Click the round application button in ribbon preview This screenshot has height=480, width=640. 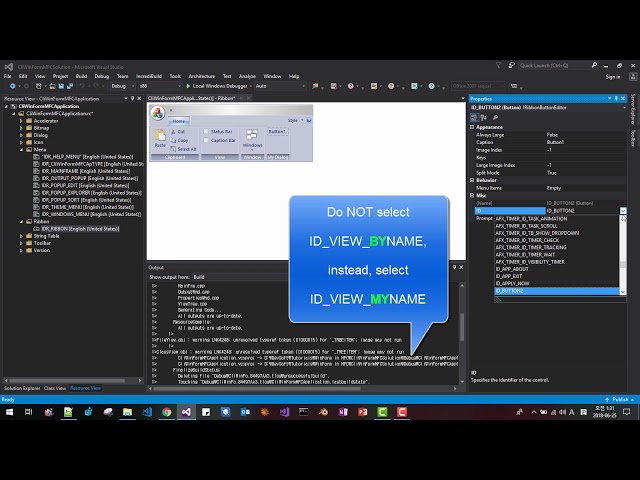pyautogui.click(x=158, y=113)
